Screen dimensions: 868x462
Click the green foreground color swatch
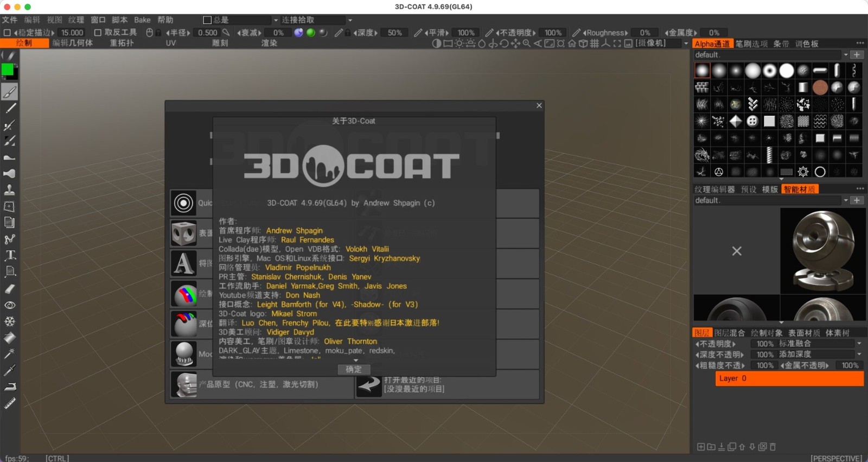pyautogui.click(x=8, y=69)
